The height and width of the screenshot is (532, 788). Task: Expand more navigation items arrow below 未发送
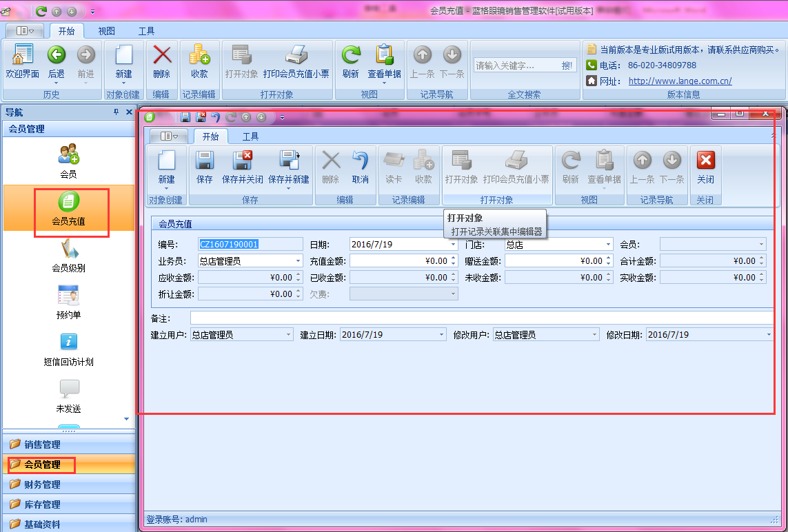click(127, 419)
